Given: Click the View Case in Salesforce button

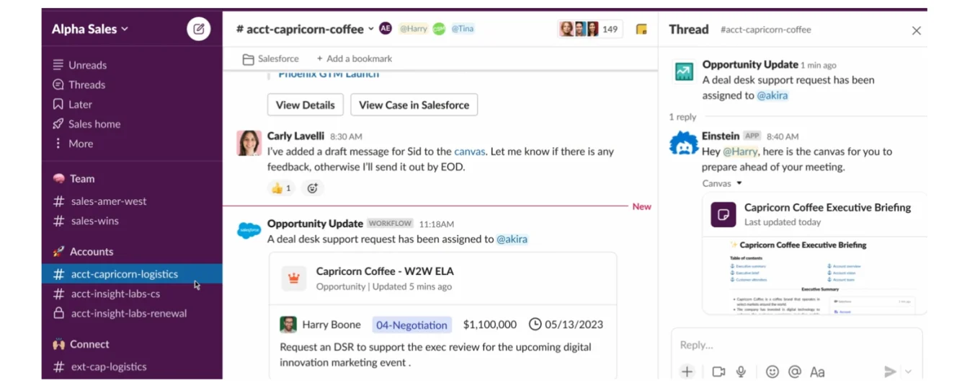Looking at the screenshot, I should click(x=414, y=105).
